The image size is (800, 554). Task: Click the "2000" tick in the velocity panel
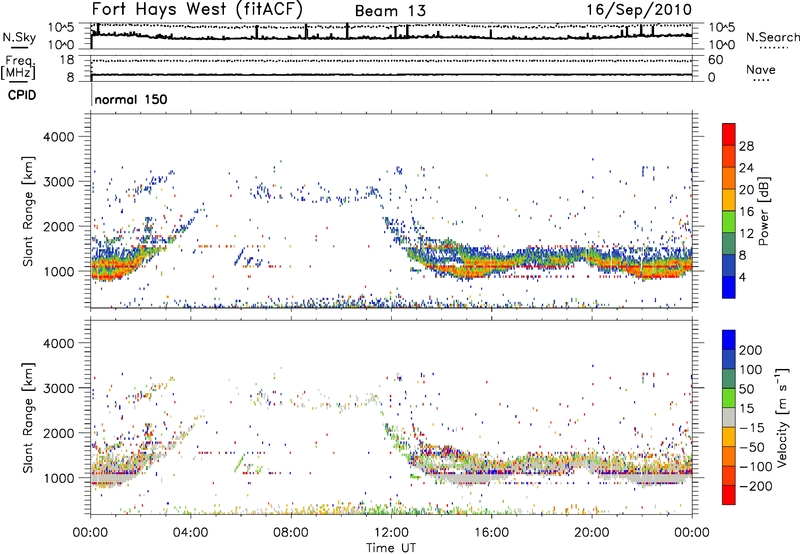(x=59, y=433)
